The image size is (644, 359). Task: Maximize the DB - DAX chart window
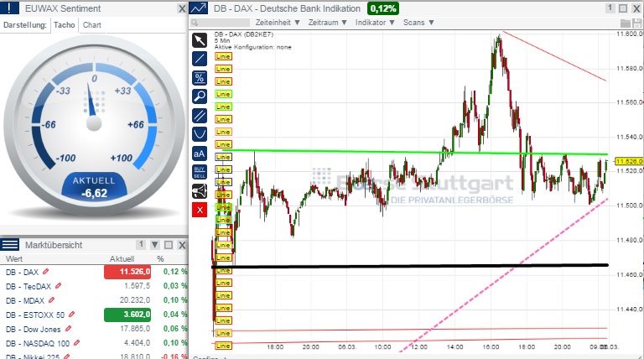click(623, 8)
